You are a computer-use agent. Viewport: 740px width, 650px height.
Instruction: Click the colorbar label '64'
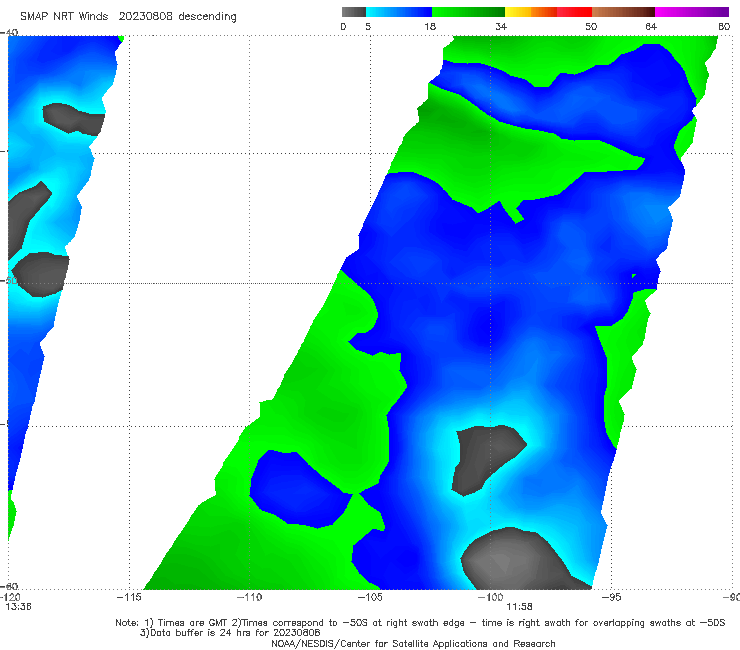click(651, 26)
